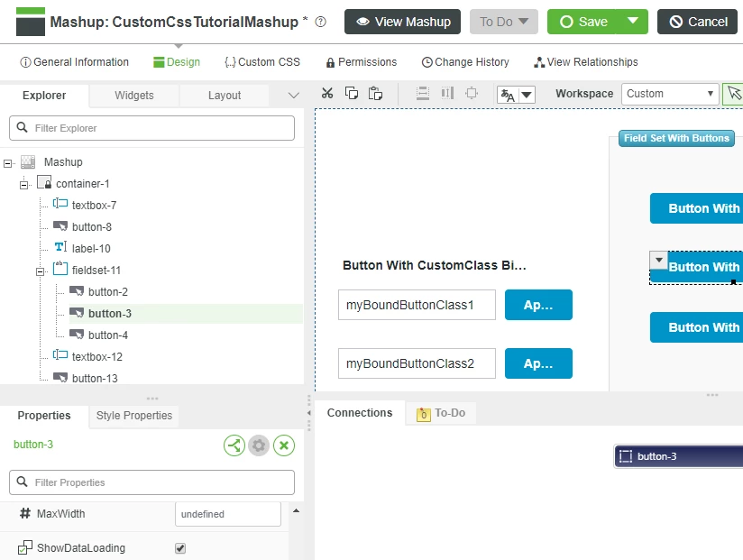Click the Copy icon in toolbar
The image size is (743, 560).
(351, 94)
